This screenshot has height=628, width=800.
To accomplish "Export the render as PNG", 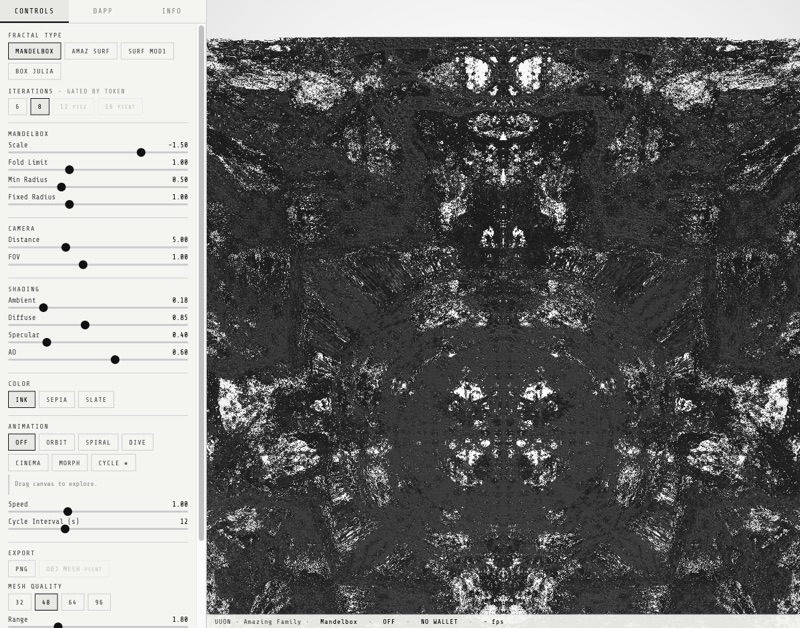I will [22, 569].
